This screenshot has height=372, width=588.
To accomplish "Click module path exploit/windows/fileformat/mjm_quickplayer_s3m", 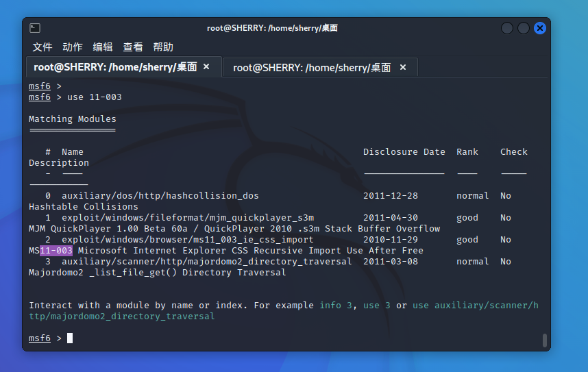I will [x=188, y=217].
